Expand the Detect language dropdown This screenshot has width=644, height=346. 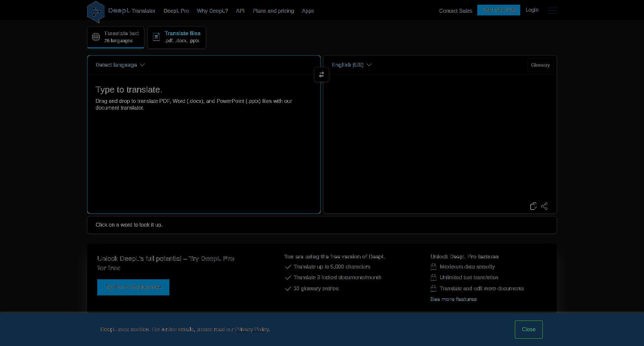coord(120,65)
